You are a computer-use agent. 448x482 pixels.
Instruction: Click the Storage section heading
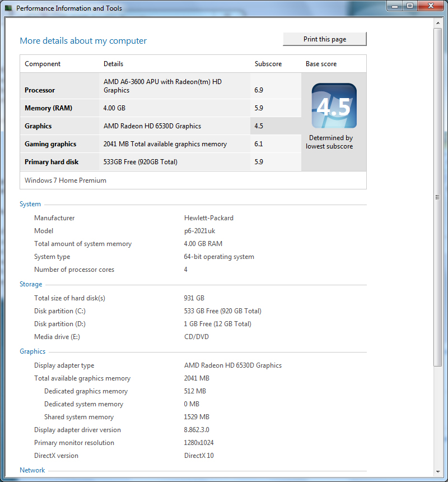pyautogui.click(x=31, y=284)
